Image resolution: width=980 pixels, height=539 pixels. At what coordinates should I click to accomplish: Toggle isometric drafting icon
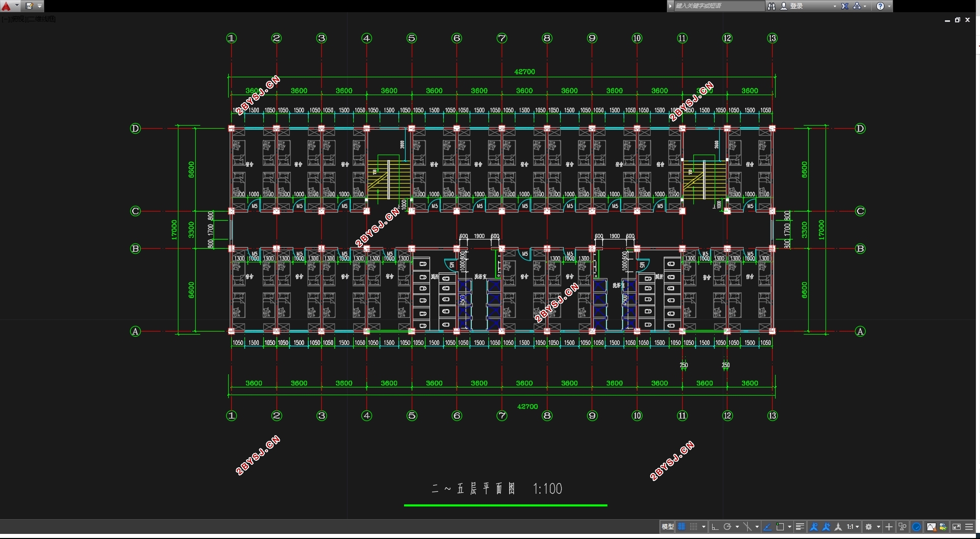[x=747, y=527]
